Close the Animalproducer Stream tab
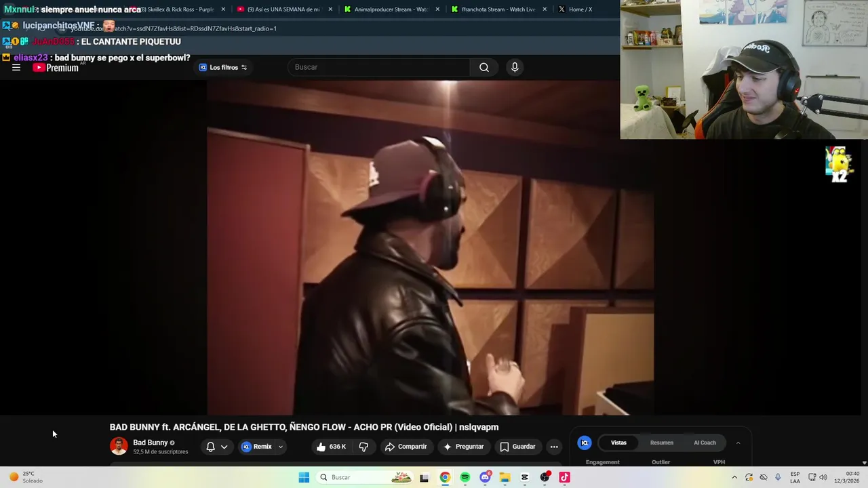This screenshot has width=868, height=488. (x=437, y=9)
